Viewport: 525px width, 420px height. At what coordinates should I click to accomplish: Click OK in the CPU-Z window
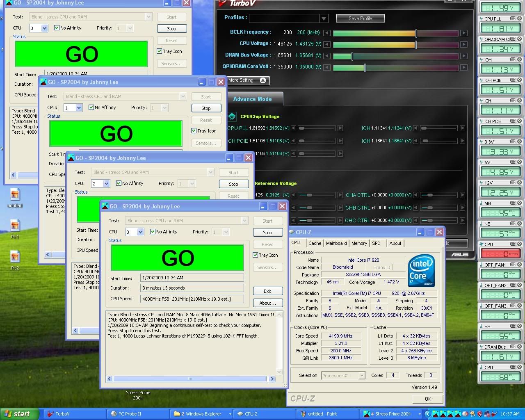[428, 399]
